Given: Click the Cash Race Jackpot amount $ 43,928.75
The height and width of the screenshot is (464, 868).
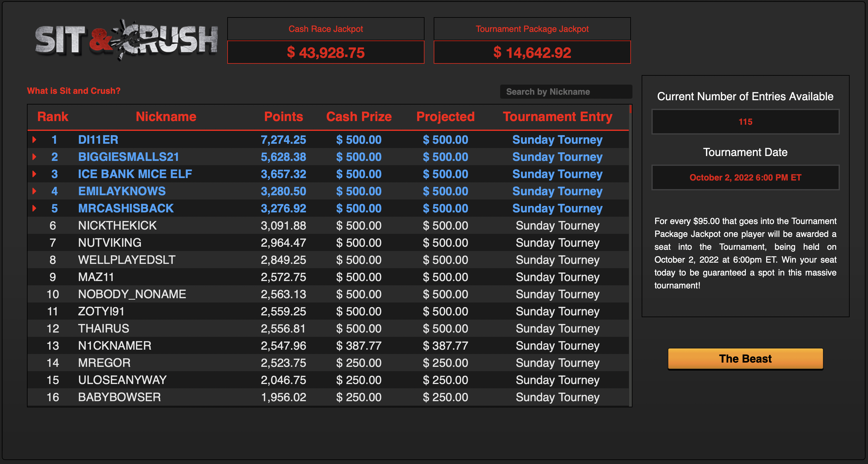Looking at the screenshot, I should (326, 52).
